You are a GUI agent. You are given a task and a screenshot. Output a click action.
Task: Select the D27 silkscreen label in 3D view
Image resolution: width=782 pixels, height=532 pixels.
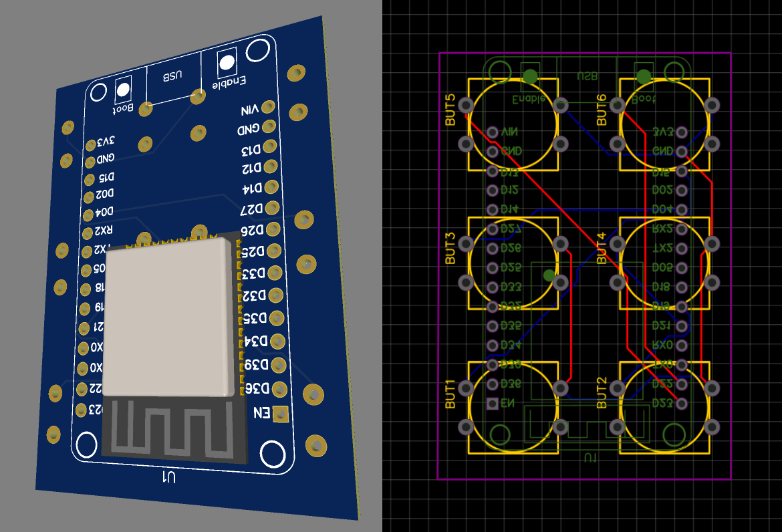[x=252, y=209]
